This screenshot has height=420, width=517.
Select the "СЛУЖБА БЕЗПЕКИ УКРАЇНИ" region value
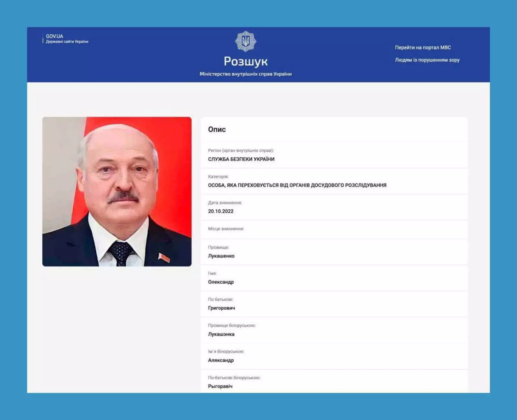coord(241,159)
